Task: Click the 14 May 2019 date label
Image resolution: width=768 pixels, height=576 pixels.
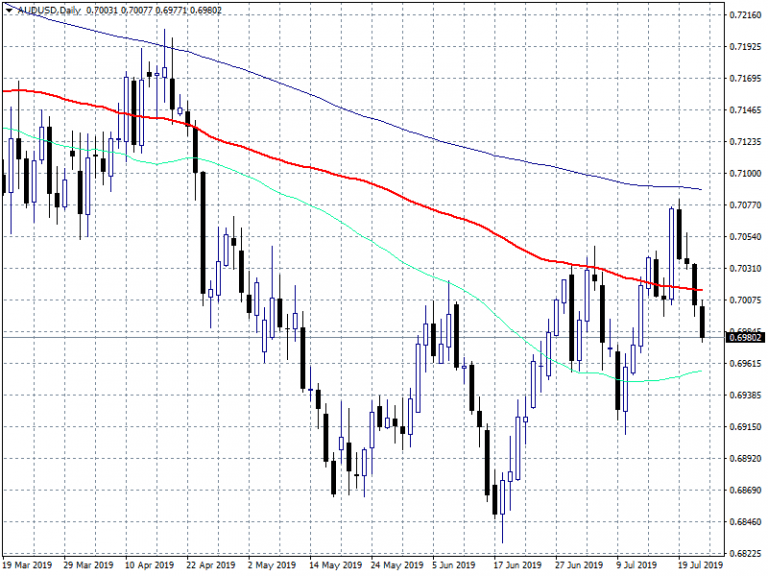Action: [x=335, y=566]
